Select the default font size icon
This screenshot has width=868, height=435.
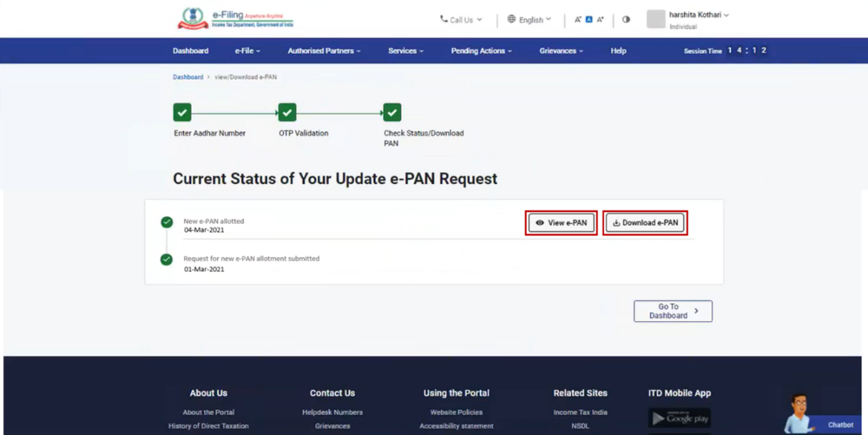coord(589,19)
